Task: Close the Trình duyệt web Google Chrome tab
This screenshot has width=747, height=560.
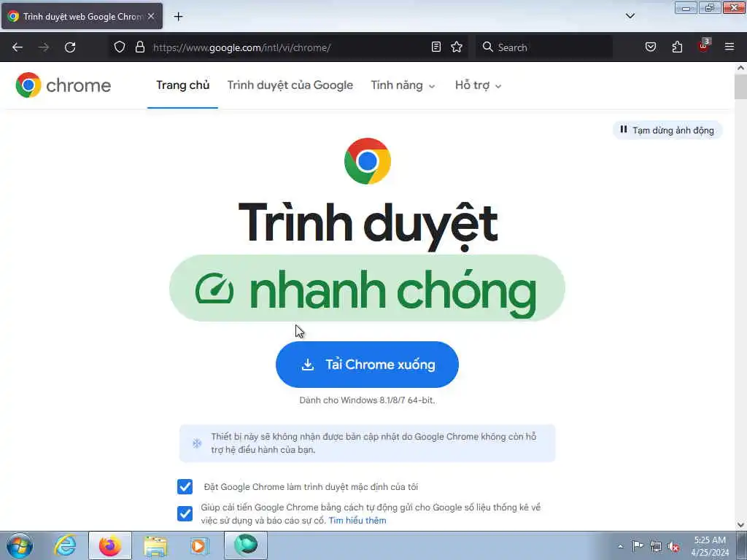Action: click(x=151, y=16)
